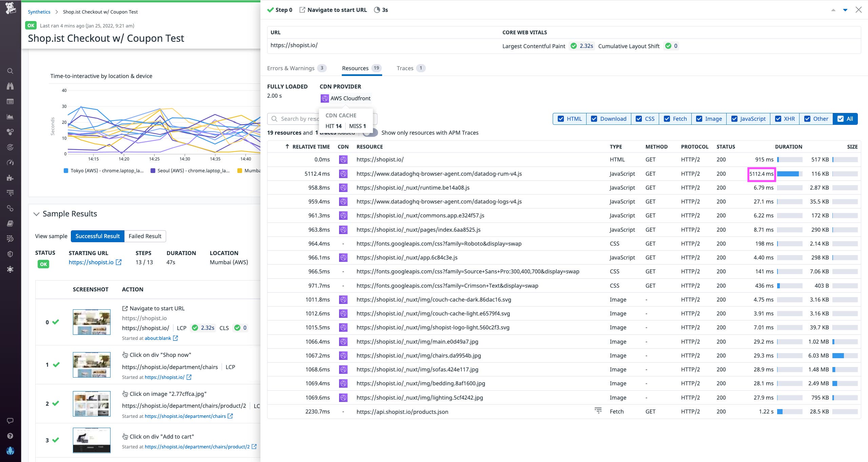
Task: Open the Traces tab
Action: point(405,68)
